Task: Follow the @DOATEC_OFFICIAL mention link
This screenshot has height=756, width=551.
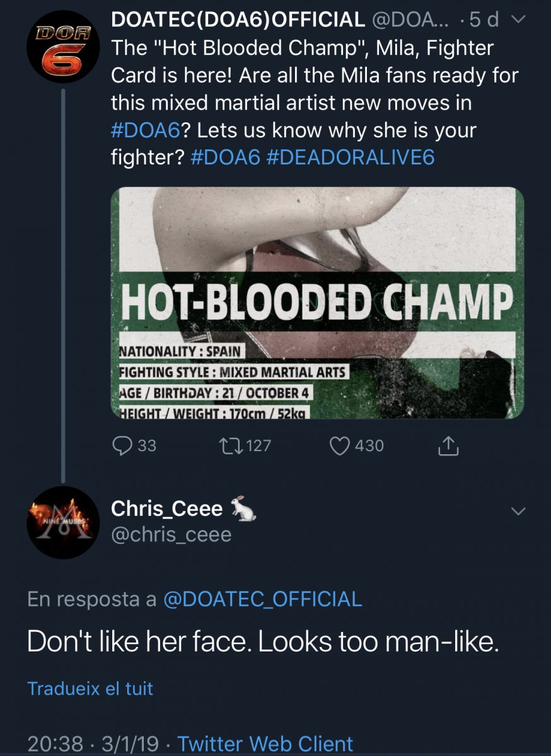Action: coord(262,599)
